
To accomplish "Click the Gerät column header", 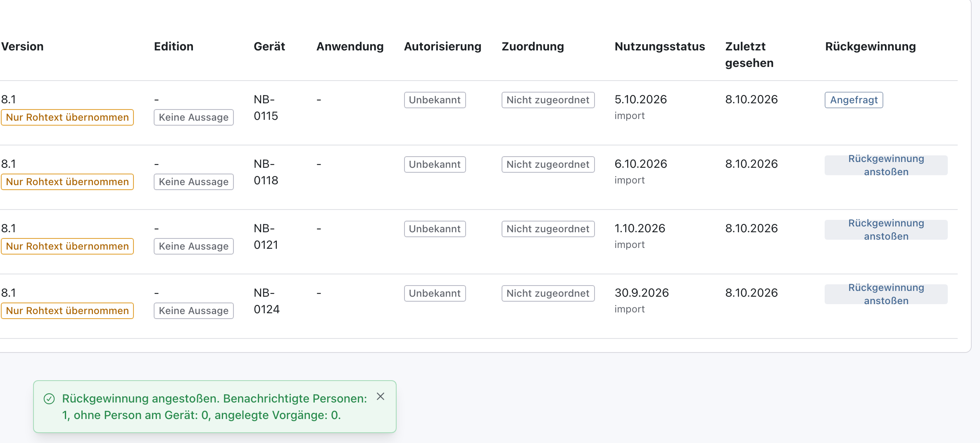I will click(x=269, y=46).
